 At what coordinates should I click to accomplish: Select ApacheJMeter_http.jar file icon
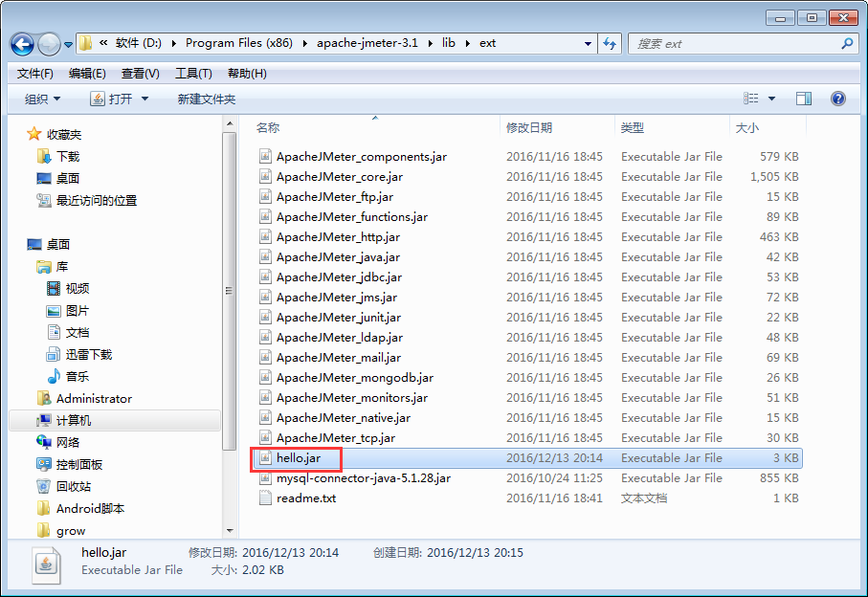[266, 237]
